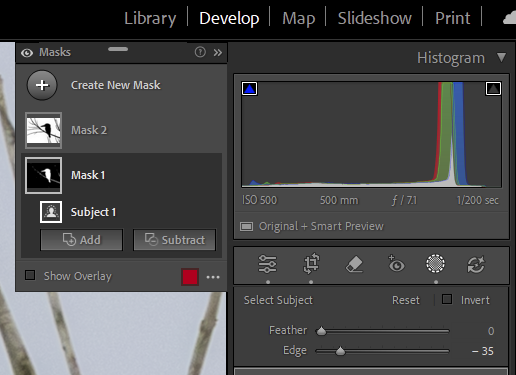516x375 pixels.
Task: Click the 500 mm focal length readout
Action: click(x=339, y=200)
